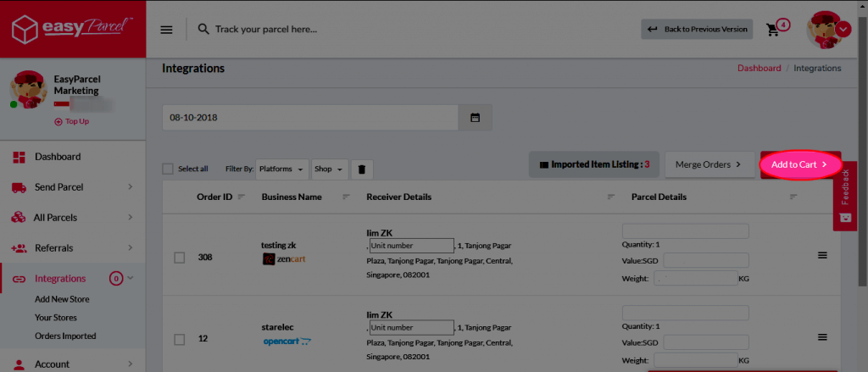Open the Shop filter dropdown
This screenshot has height=372, width=868.
330,169
